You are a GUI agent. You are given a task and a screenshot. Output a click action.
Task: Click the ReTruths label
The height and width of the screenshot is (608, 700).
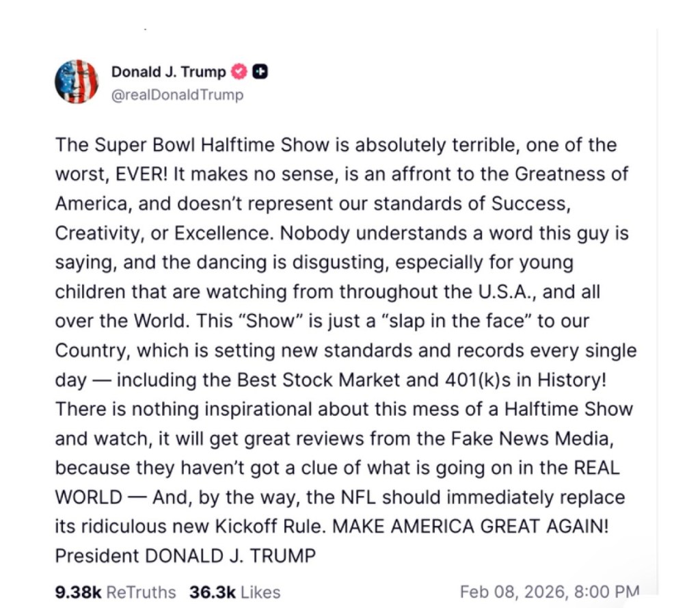(x=142, y=592)
